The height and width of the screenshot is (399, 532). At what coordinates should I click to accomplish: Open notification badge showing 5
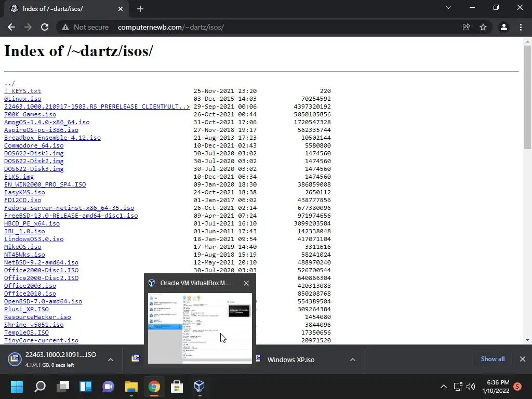pos(517,387)
